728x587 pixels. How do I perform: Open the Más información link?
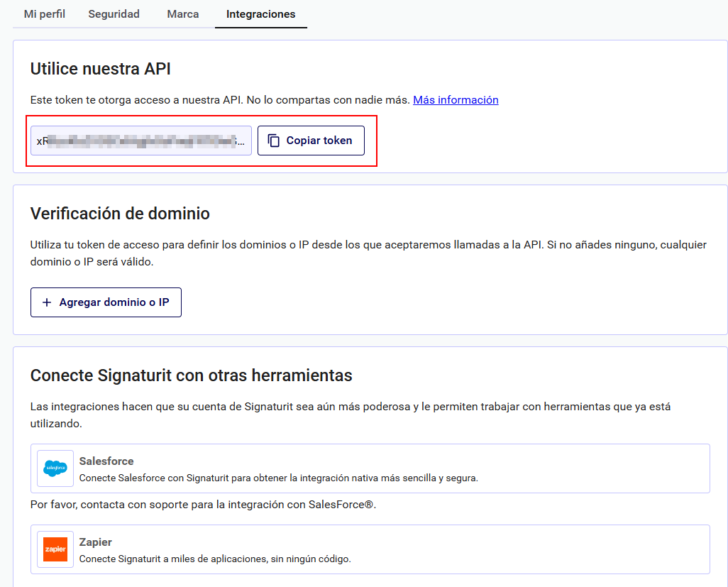pos(456,100)
